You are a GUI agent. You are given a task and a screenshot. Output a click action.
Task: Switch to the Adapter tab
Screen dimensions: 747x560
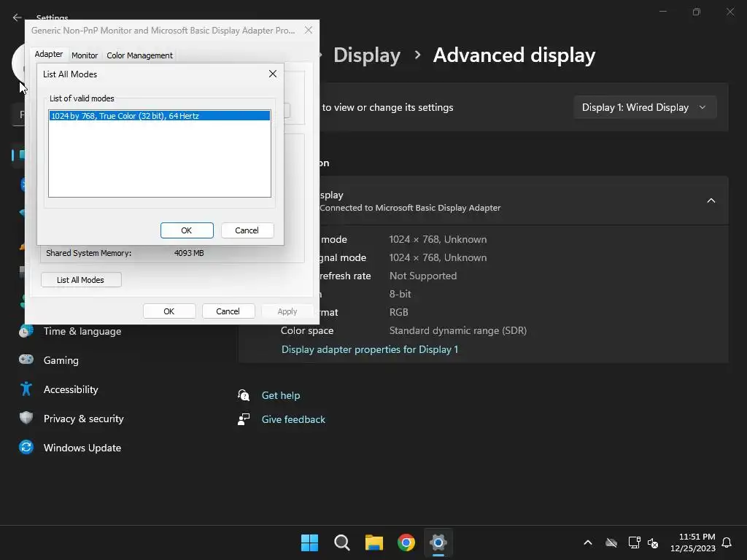[x=49, y=54]
